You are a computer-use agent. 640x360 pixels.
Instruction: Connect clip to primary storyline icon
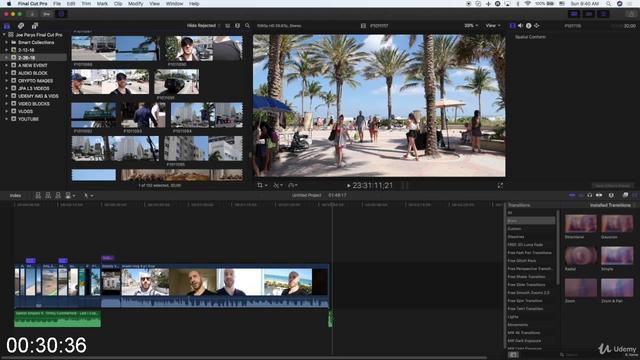pos(38,196)
